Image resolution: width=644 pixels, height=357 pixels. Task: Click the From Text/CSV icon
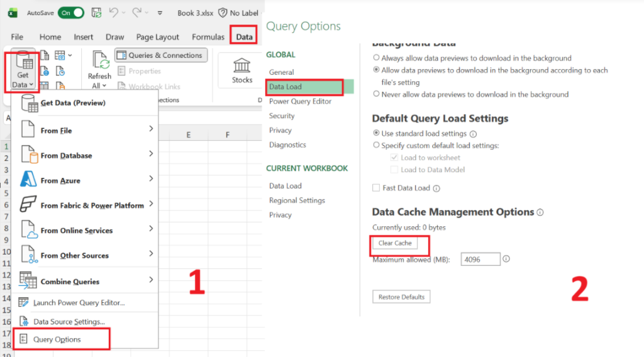45,55
